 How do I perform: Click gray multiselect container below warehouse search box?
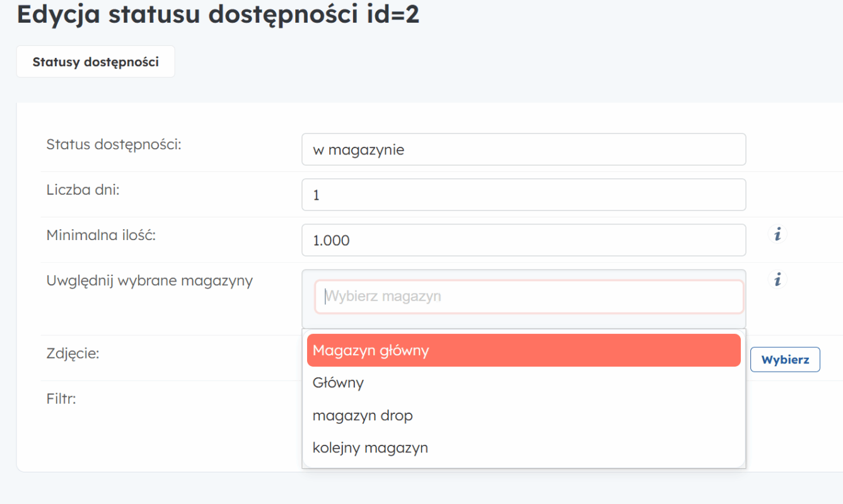coord(523,321)
